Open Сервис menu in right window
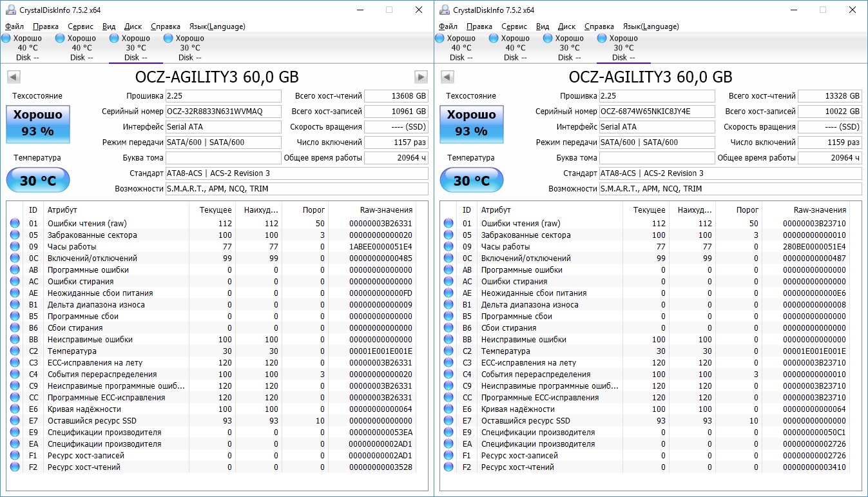Image resolution: width=868 pixels, height=497 pixels. 514,26
